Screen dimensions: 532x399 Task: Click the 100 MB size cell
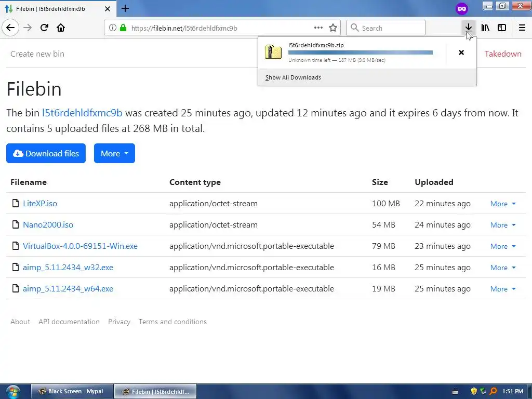click(386, 203)
